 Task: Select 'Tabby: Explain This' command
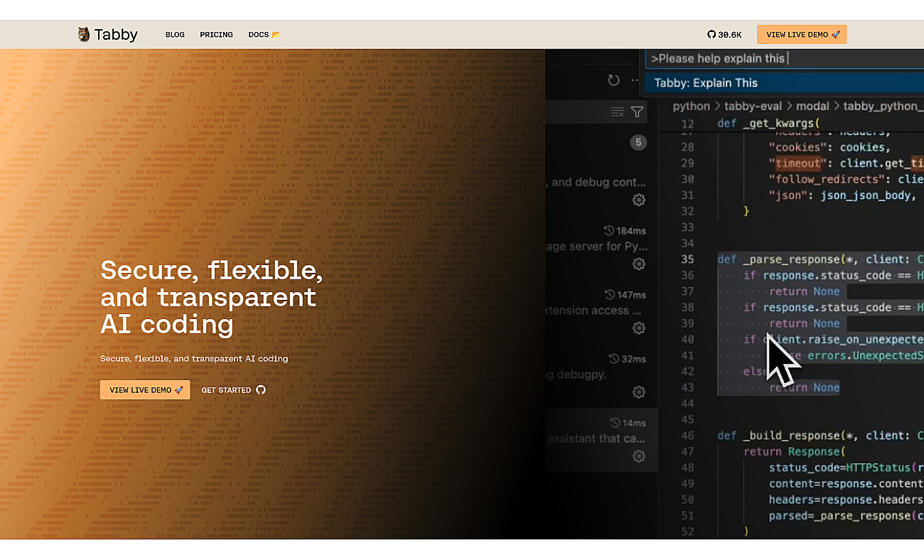[x=785, y=82]
